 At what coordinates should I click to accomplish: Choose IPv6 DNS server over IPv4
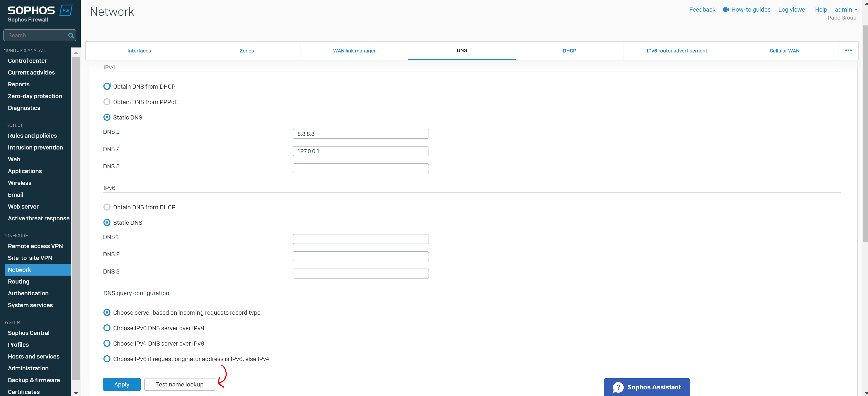pyautogui.click(x=107, y=328)
